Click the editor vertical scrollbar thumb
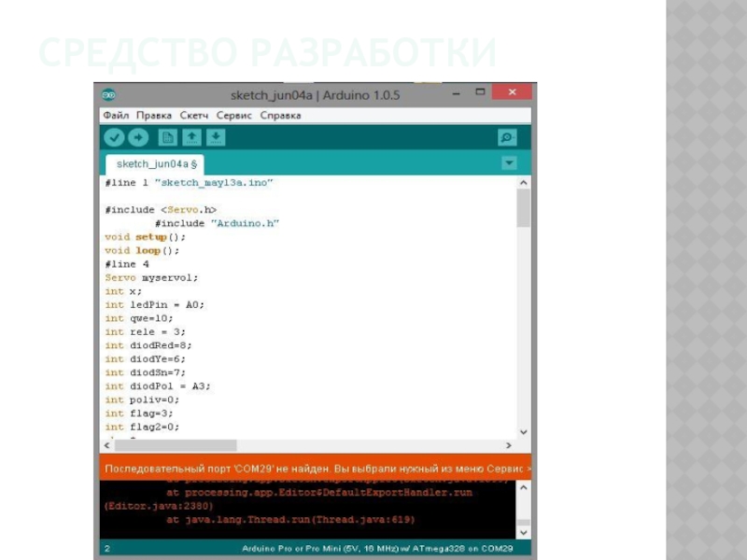The height and width of the screenshot is (560, 747). 524,208
